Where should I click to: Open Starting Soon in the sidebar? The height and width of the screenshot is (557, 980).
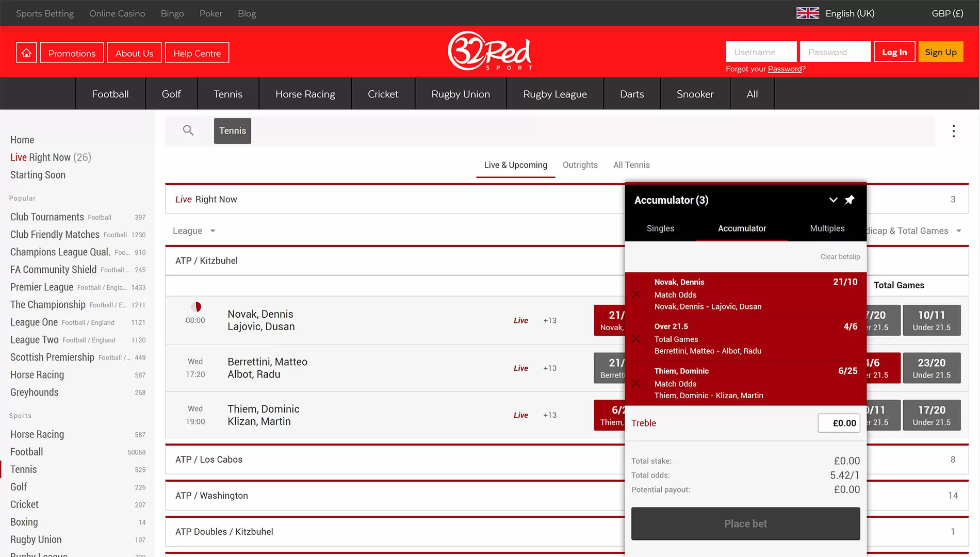coord(38,175)
